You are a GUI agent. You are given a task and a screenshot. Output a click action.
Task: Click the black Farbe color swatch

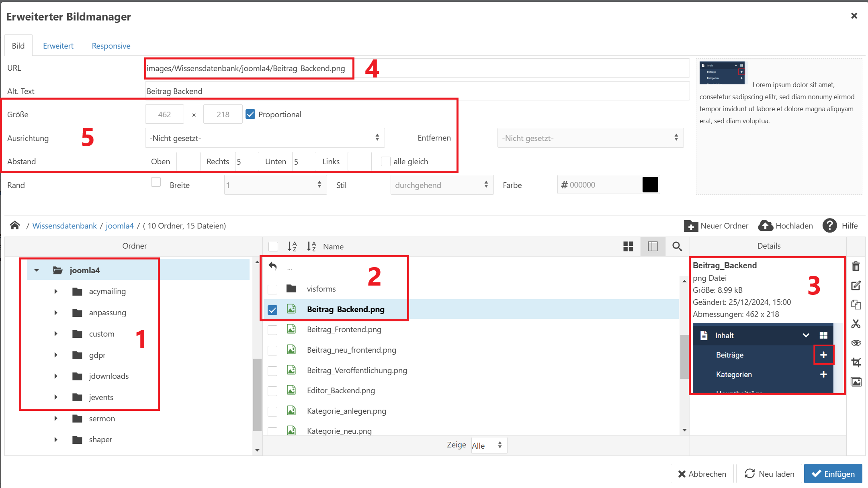tap(650, 185)
